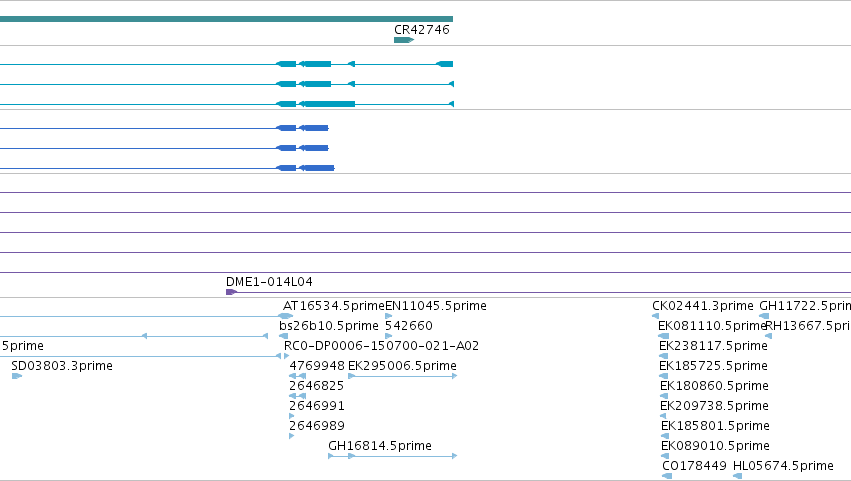Click the EK089010.5prime arrow glyph

[x=665, y=456]
